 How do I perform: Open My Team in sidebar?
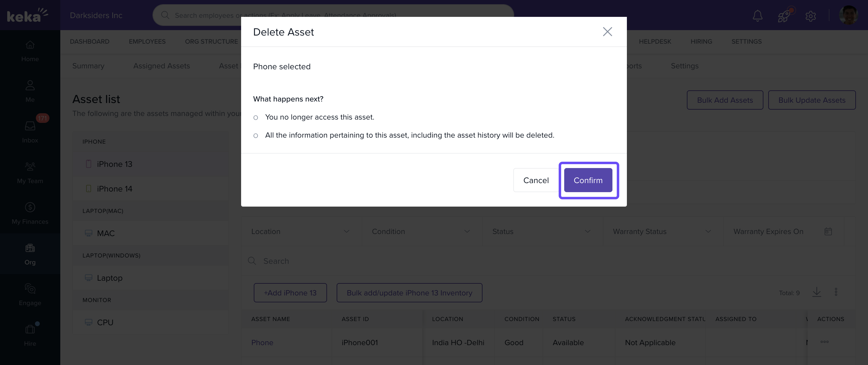click(30, 172)
